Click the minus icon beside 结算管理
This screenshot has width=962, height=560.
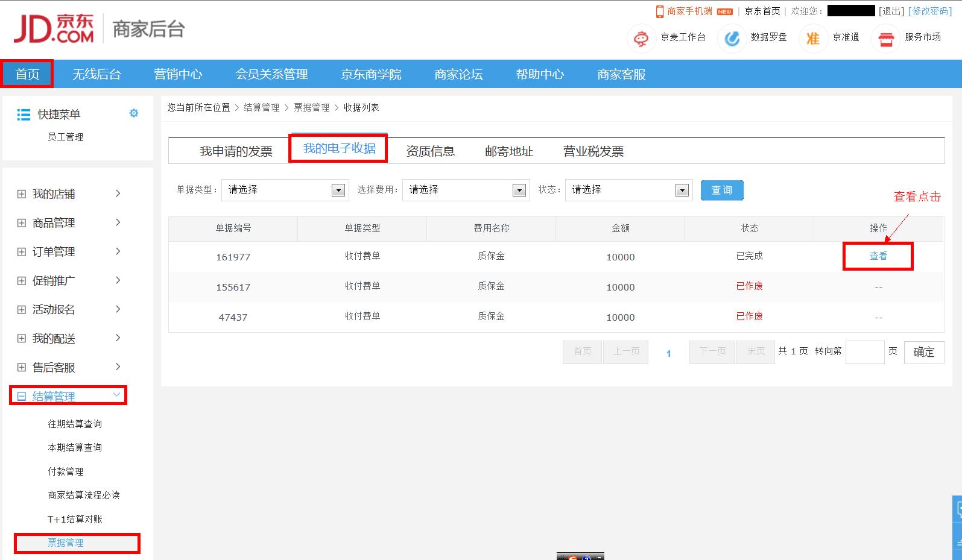[x=22, y=397]
